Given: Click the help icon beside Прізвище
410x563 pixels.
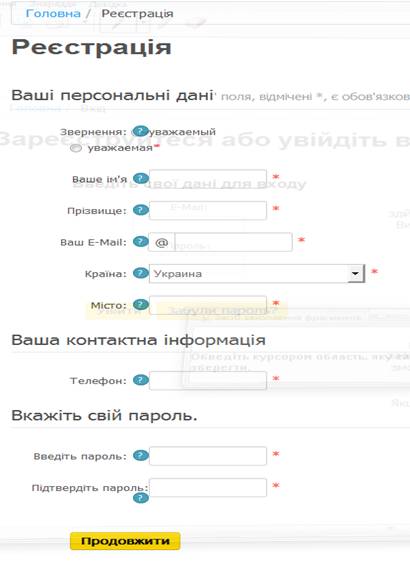Looking at the screenshot, I should click(x=140, y=210).
